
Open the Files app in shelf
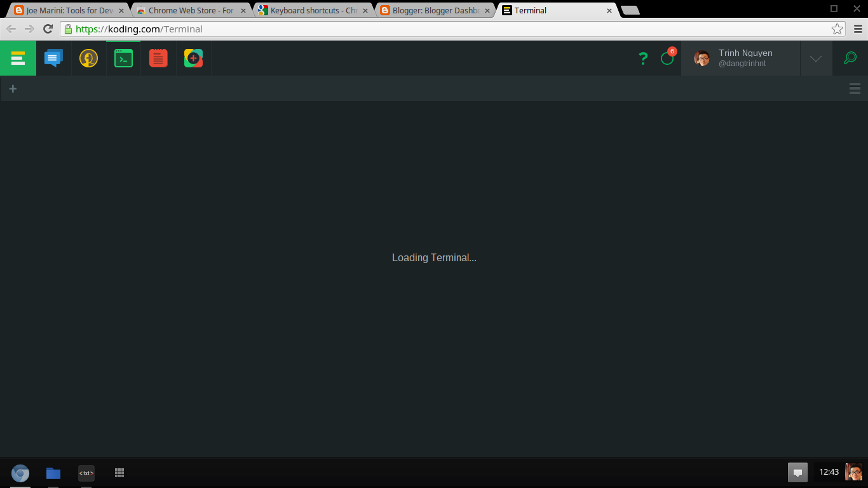[53, 473]
